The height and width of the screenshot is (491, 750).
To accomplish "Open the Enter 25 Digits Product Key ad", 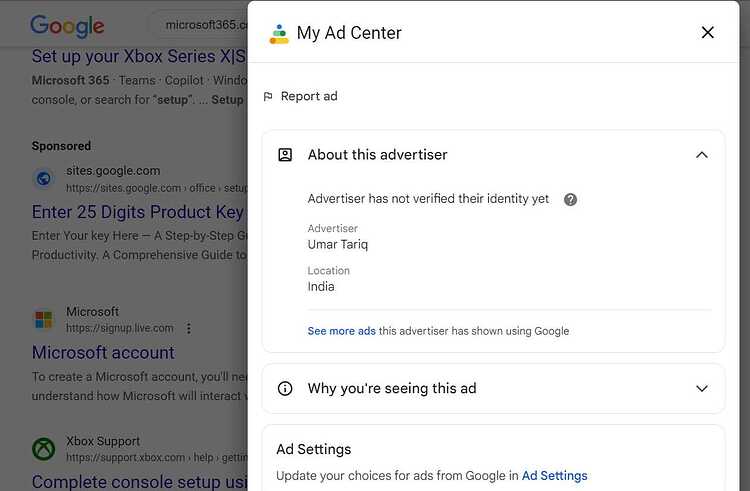I will pyautogui.click(x=138, y=212).
